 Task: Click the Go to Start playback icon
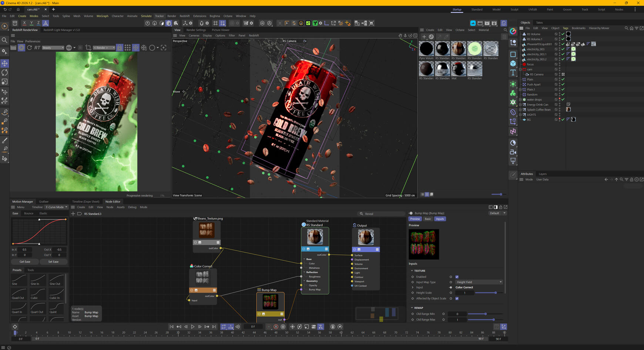171,327
